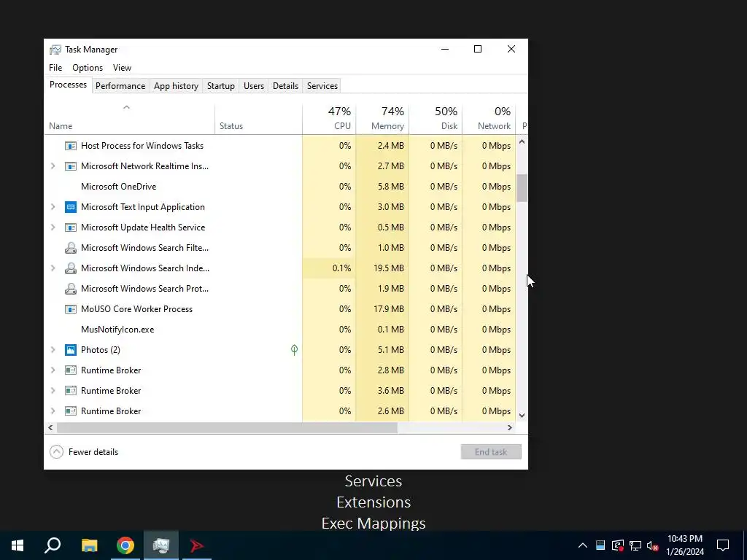
Task: Click the vertical scrollbar thumb
Action: click(x=522, y=187)
